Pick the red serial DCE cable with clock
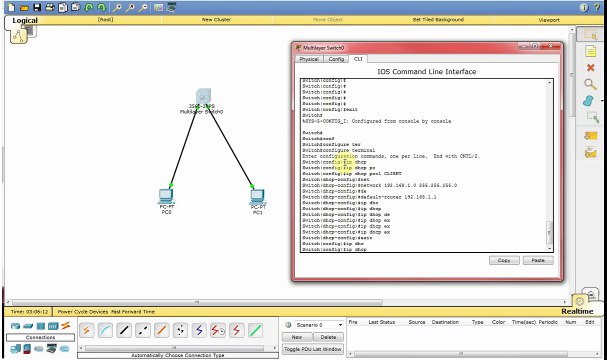Viewport: 607px width, 360px height. coord(218,330)
